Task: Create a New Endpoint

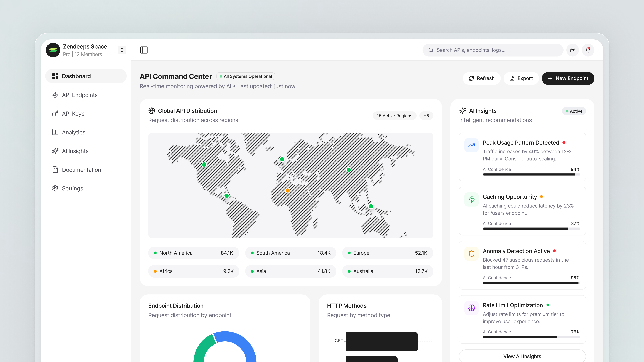Action: pyautogui.click(x=568, y=78)
